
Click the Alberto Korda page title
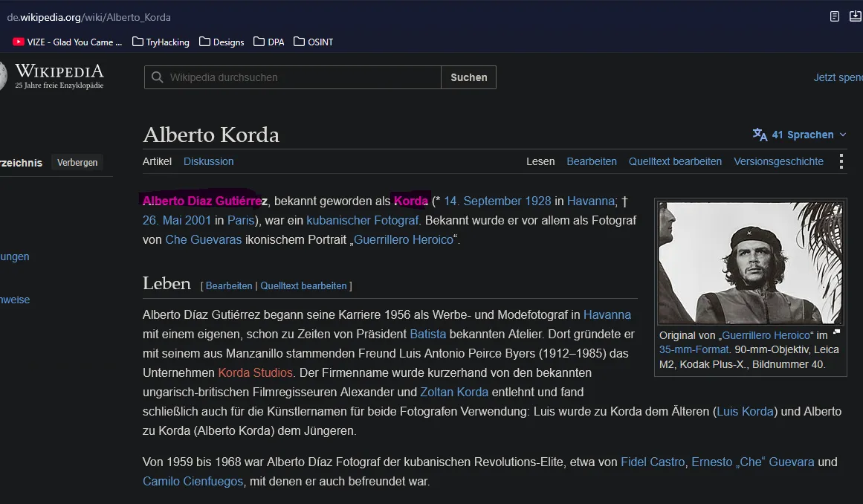point(211,135)
